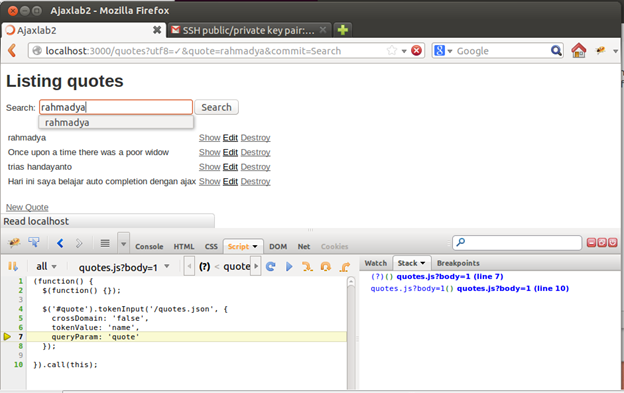The height and width of the screenshot is (393, 624).
Task: Open the address bar history dropdown arrow
Action: coord(404,51)
